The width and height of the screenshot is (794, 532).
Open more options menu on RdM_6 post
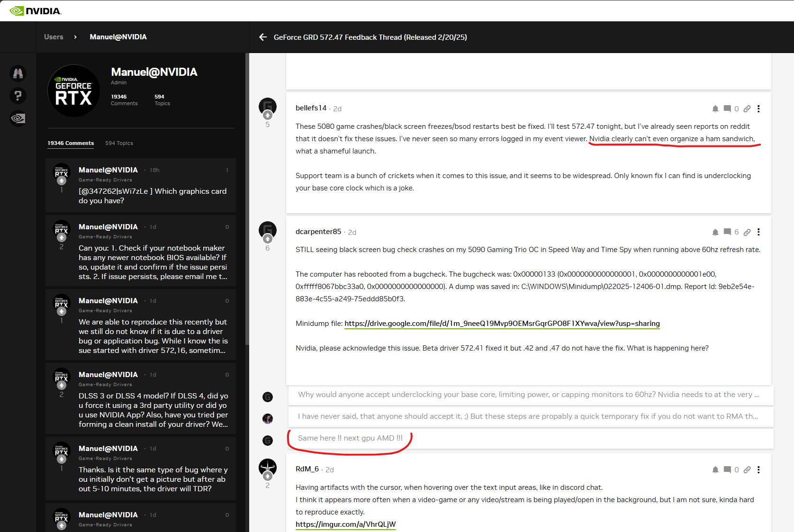pyautogui.click(x=758, y=469)
